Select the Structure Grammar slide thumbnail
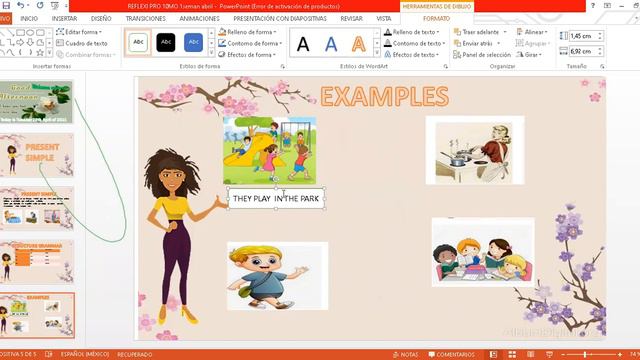 tap(36, 262)
